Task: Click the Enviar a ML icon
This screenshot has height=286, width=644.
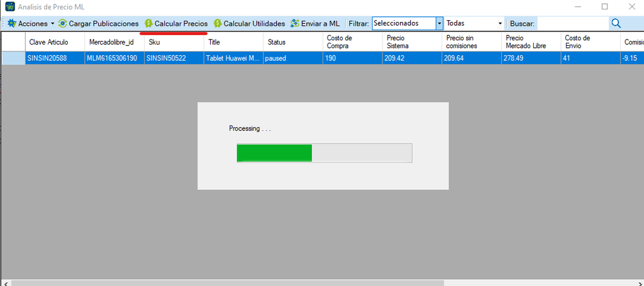Action: coord(294,23)
